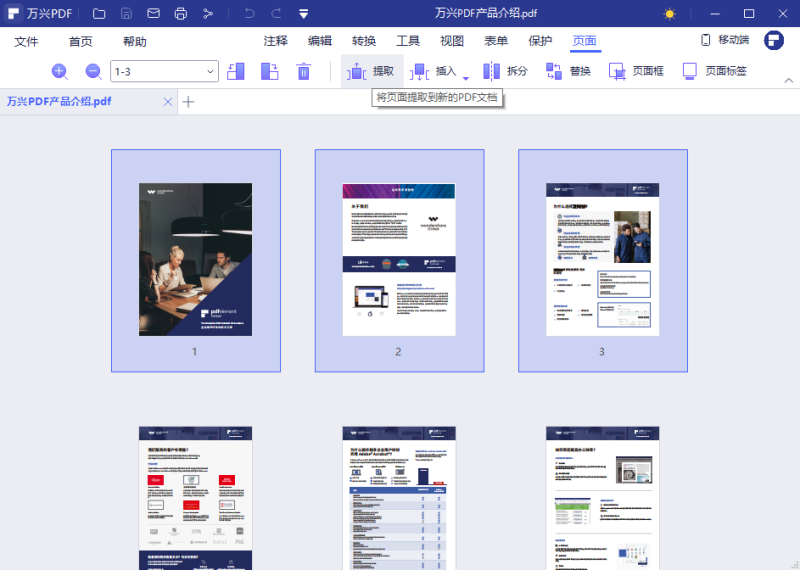The image size is (800, 570).
Task: Click the print icon in title bar
Action: [180, 14]
